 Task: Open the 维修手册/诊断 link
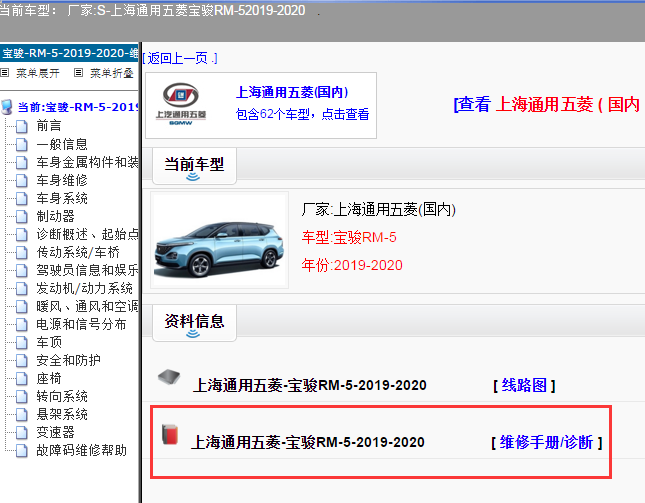(x=547, y=443)
